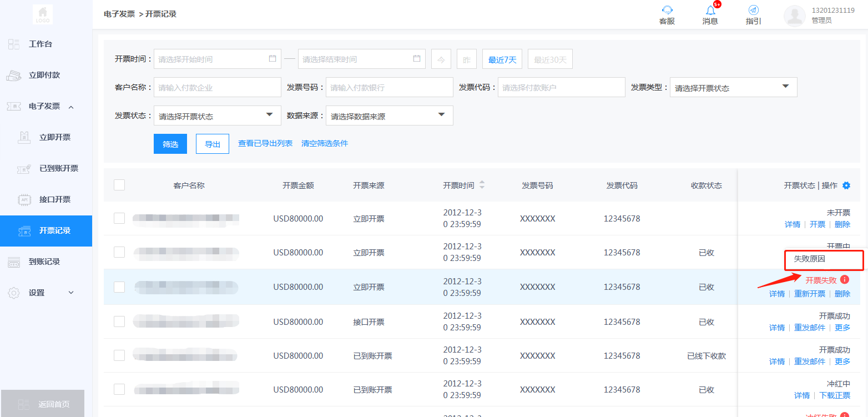This screenshot has height=417, width=868.
Task: Click the red info icon beside 开票失败
Action: point(845,280)
